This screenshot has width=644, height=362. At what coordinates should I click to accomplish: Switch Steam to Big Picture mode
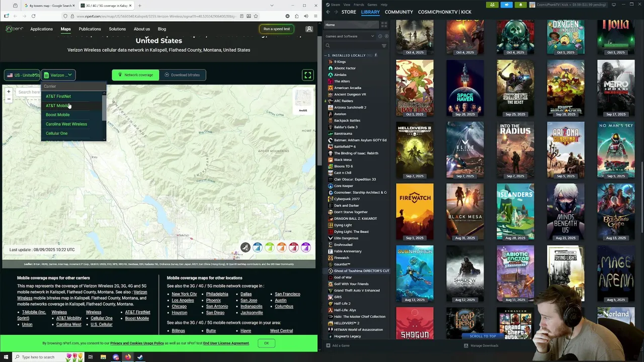pos(613,5)
